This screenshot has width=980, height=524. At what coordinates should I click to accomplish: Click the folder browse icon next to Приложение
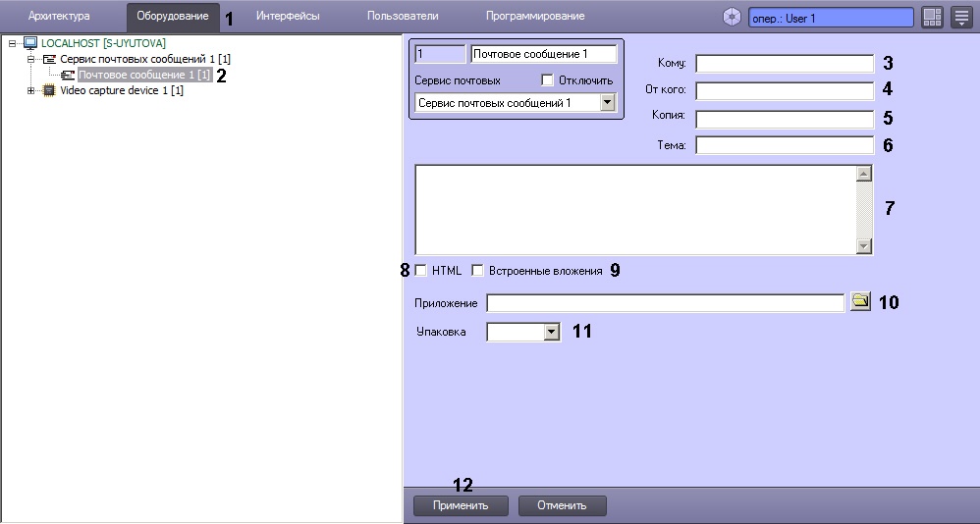tap(860, 302)
